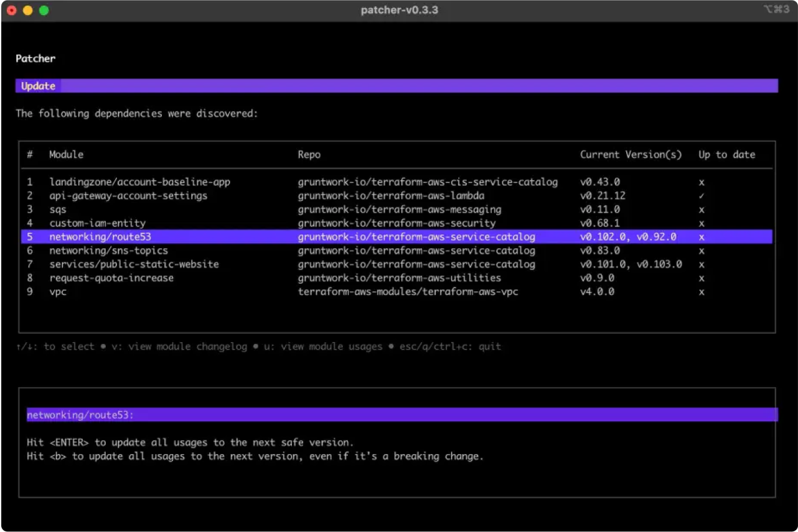Click the Patcher heading text
Viewport: 798px width, 532px height.
tap(35, 58)
